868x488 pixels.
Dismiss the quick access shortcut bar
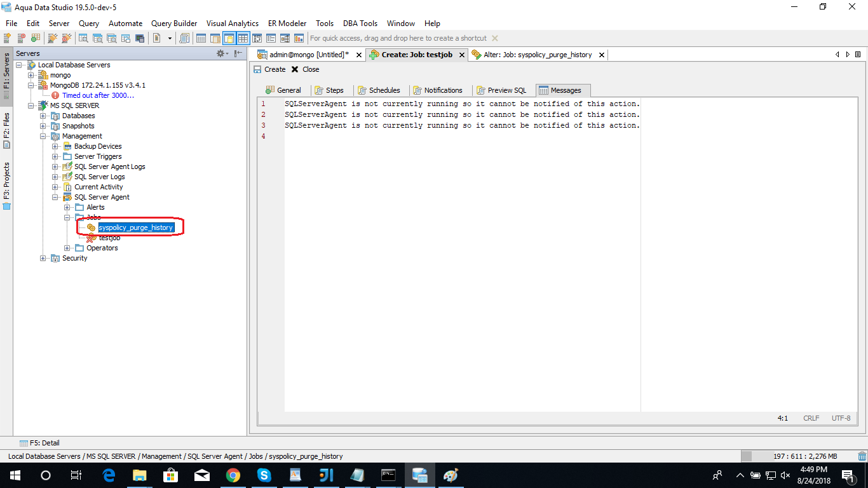coord(495,38)
